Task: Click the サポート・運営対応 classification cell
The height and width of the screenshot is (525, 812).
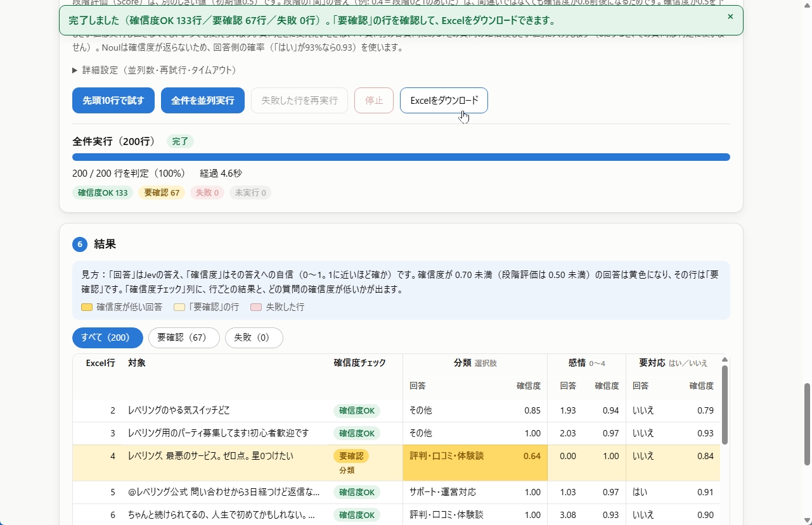Action: click(442, 492)
